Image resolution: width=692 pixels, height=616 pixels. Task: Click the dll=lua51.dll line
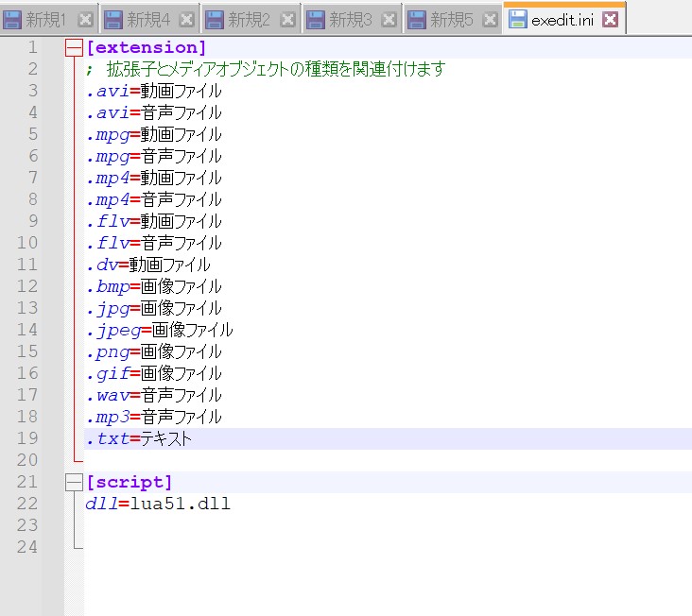(x=158, y=504)
